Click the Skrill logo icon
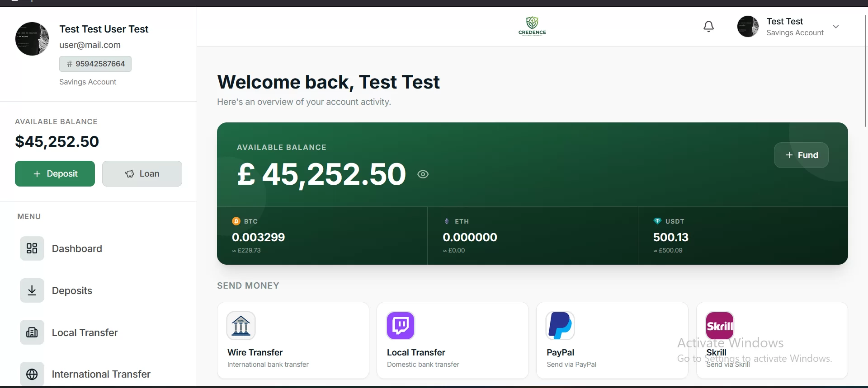The height and width of the screenshot is (388, 868). [720, 325]
